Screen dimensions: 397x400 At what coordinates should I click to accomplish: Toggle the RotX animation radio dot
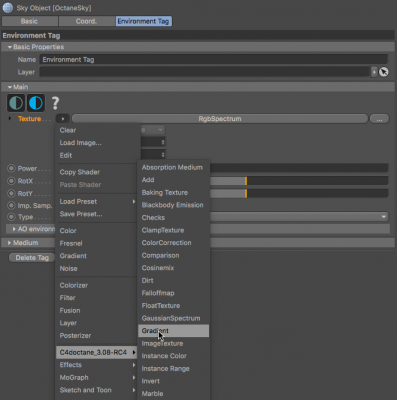coord(11,181)
